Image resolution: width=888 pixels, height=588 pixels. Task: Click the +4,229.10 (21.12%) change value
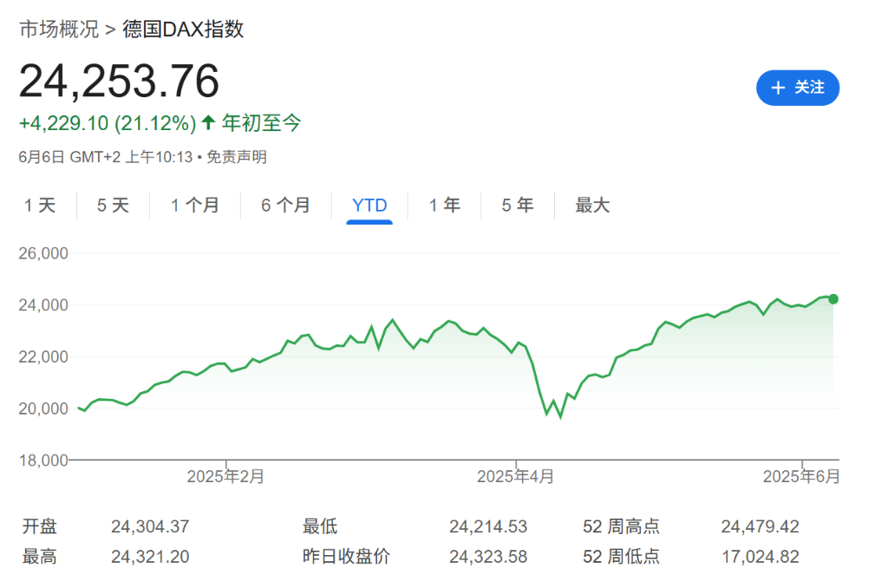tap(108, 123)
